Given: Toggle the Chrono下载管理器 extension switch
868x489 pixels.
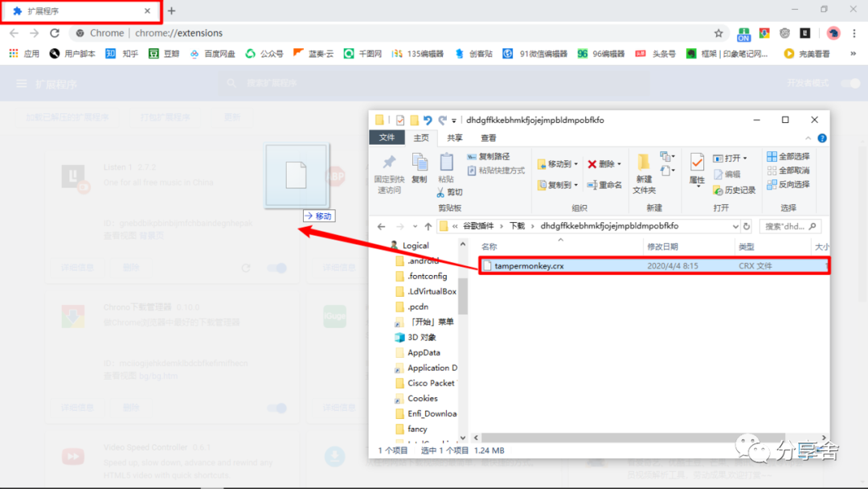Looking at the screenshot, I should point(276,408).
